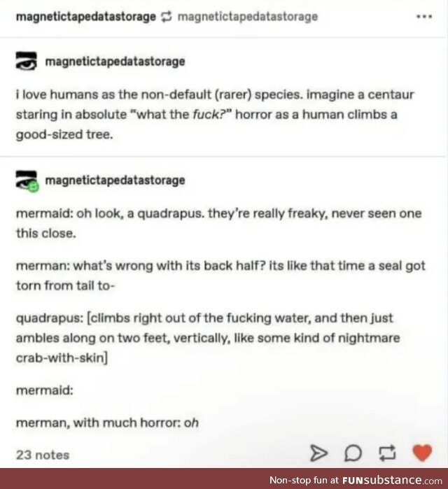The image size is (448, 489).
Task: Click the paragraph about humans as non-default species
Action: pos(215,115)
